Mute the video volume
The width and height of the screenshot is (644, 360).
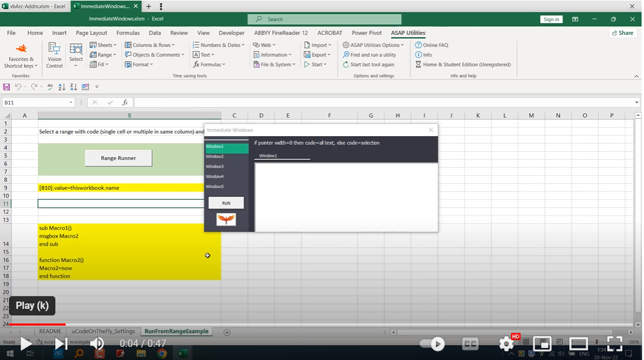coord(98,344)
